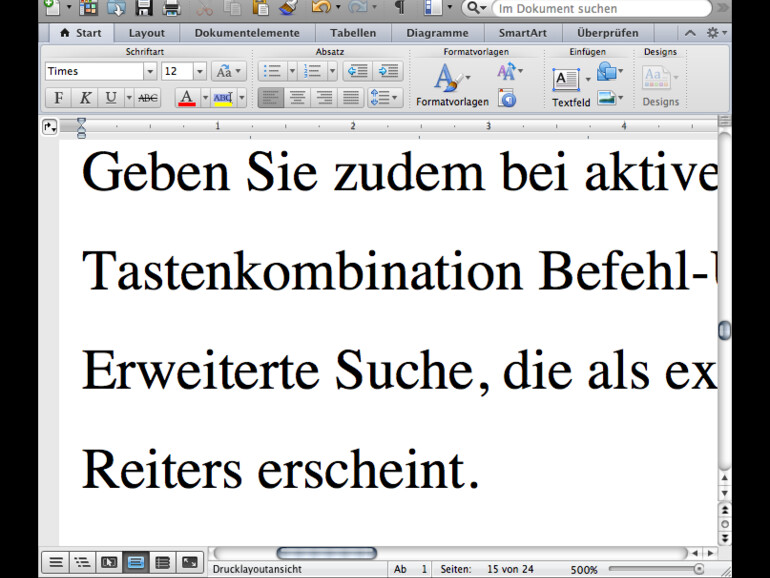The height and width of the screenshot is (578, 770).
Task: Open the new document dropdown arrow
Action: pos(68,7)
